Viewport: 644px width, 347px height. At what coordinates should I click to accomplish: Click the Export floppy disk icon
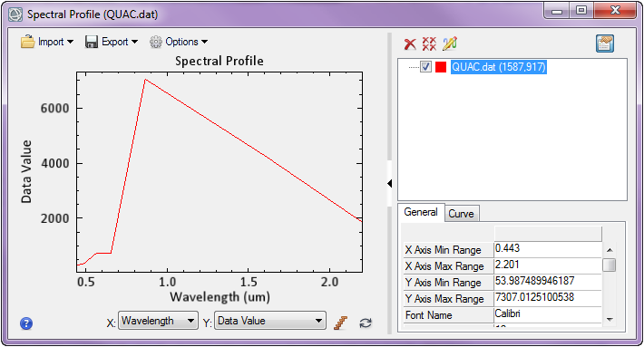coord(92,42)
